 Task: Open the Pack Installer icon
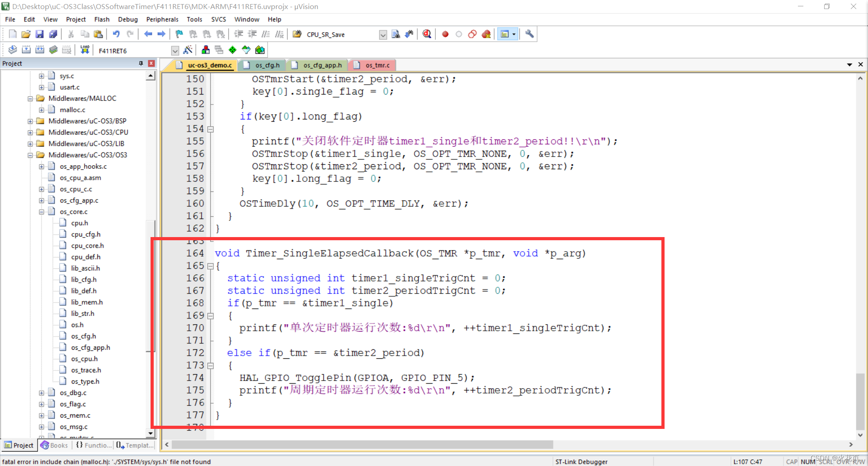260,50
